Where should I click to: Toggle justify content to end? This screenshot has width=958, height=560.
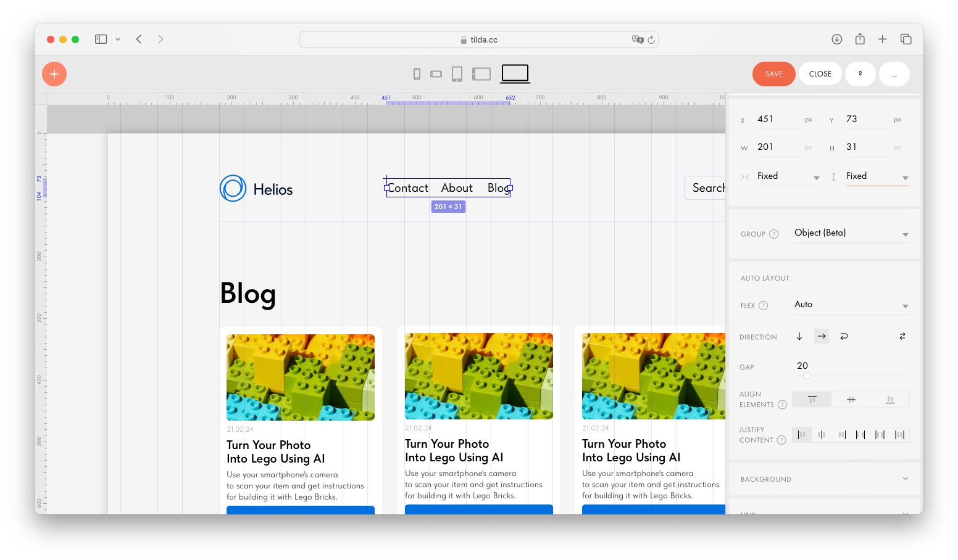tap(842, 434)
